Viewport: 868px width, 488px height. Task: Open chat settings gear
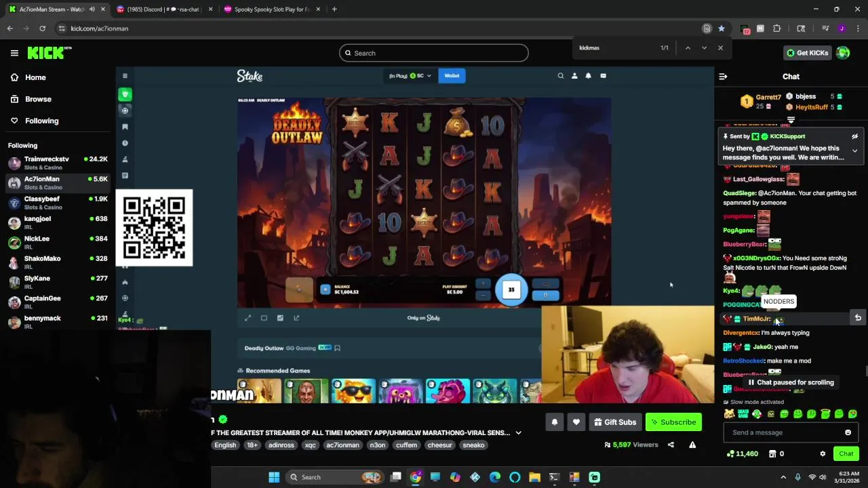click(x=823, y=454)
